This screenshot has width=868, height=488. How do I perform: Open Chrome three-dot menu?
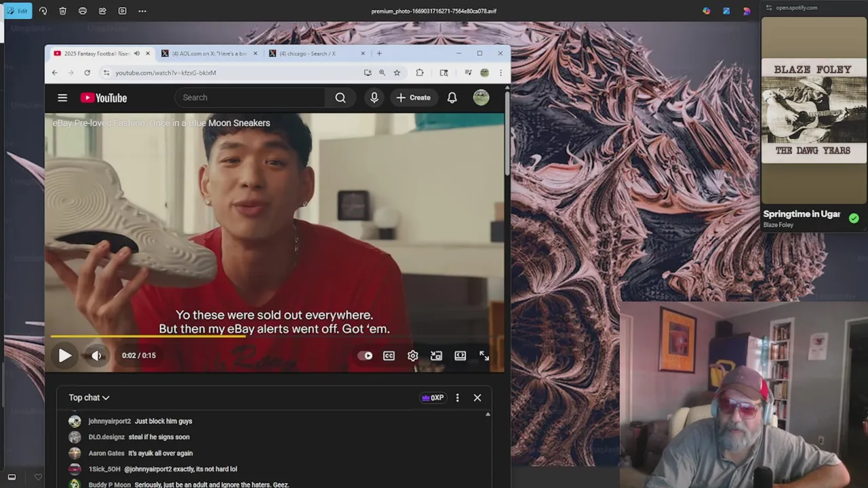point(500,73)
